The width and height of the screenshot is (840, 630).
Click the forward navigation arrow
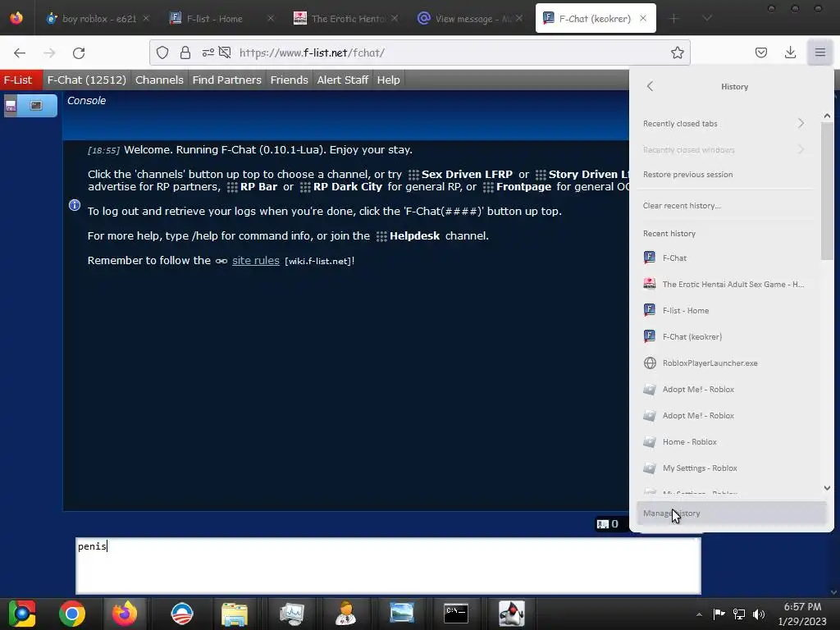point(49,52)
